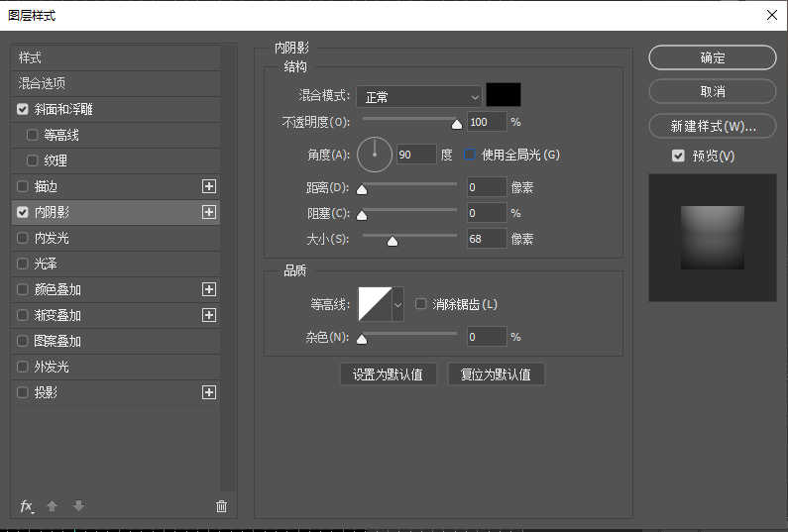Click the 杂色 slider handle
Viewport: 788px width, 532px height.
click(x=362, y=339)
